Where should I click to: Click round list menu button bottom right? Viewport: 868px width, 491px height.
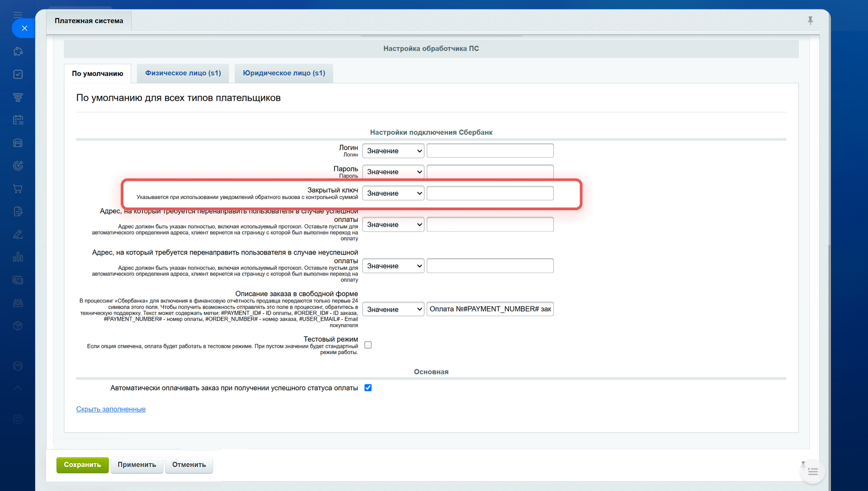click(x=812, y=472)
